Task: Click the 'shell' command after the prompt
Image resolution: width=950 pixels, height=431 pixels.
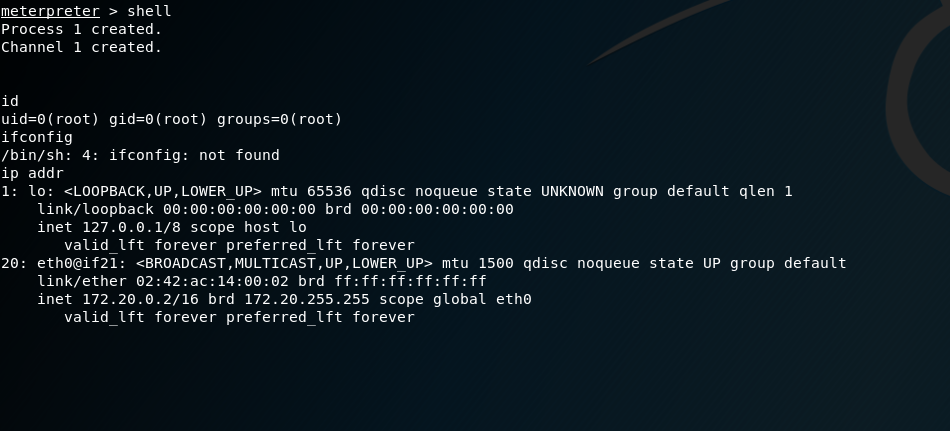Action: [149, 11]
